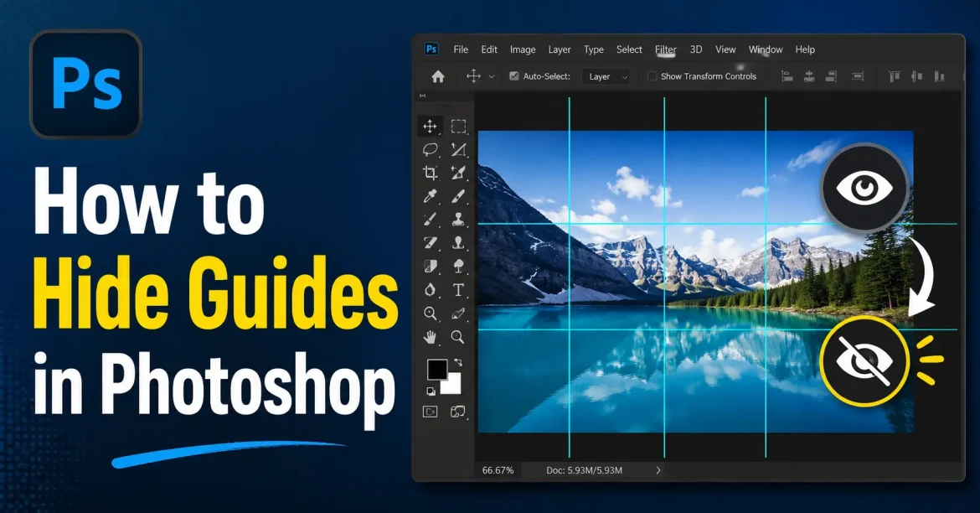Screen dimensions: 980x513
Task: Go to the Home screen icon
Action: point(438,76)
